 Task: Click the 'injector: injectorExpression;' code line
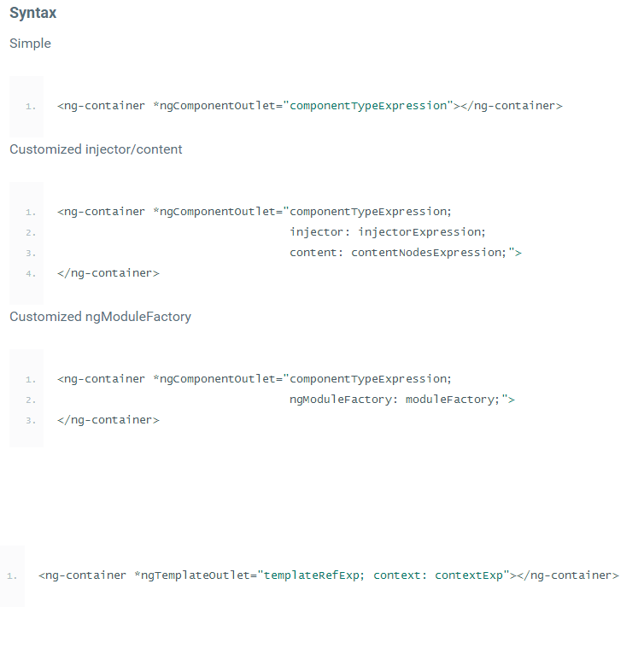387,232
